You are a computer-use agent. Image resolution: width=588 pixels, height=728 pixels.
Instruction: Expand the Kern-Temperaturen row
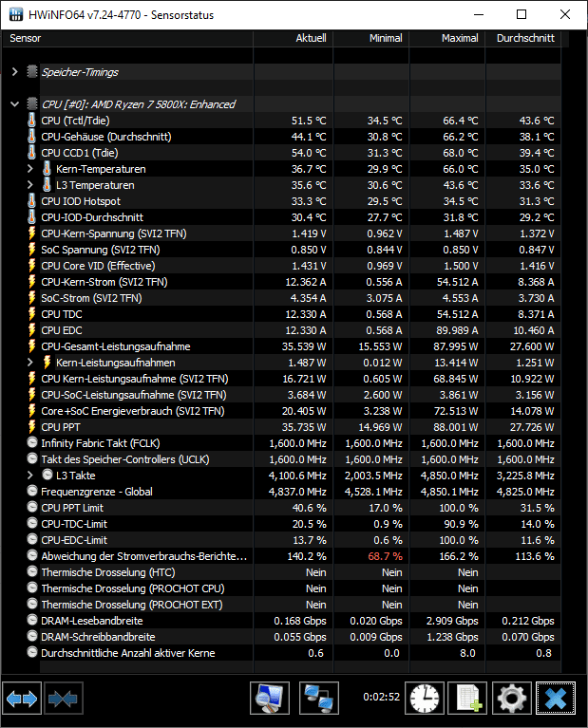pos(30,169)
